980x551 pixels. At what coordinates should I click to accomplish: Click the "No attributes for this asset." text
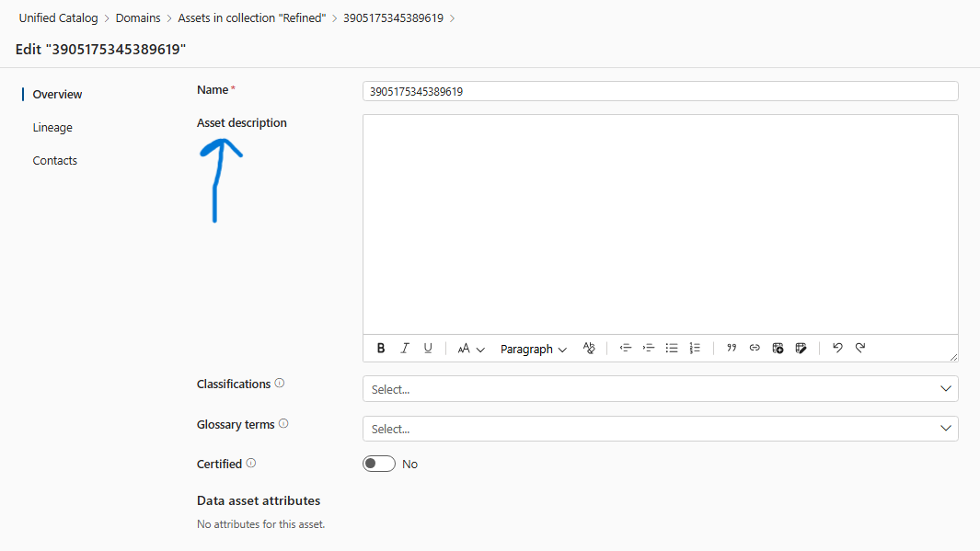coord(260,524)
